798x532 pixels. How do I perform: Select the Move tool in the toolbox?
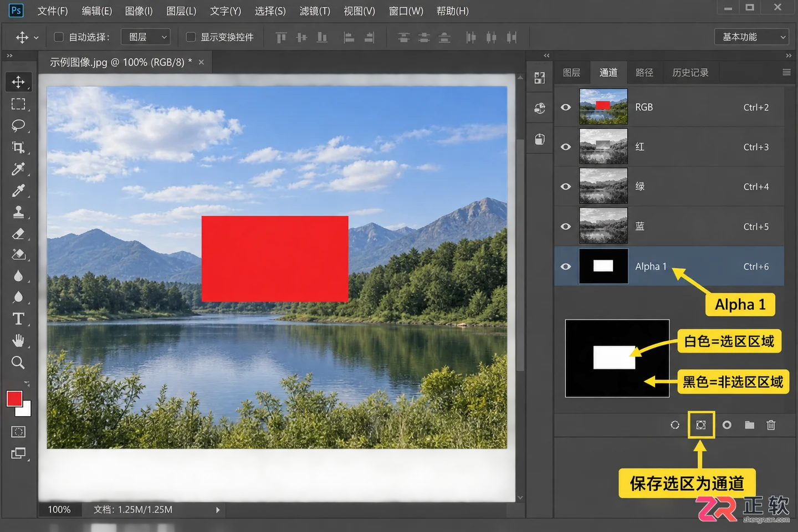(x=18, y=82)
